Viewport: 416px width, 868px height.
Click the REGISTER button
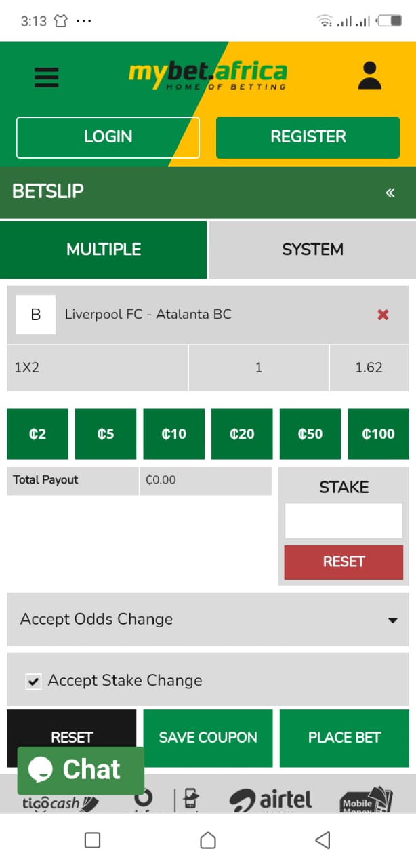coord(308,137)
